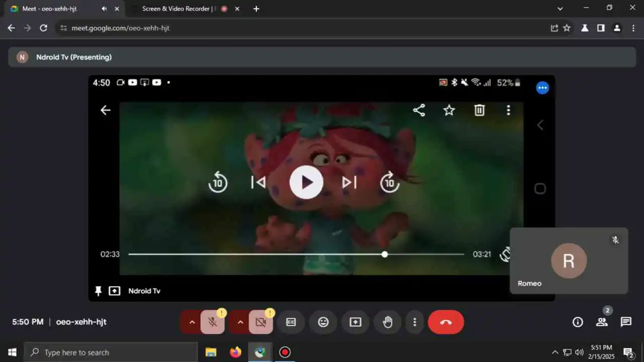
Task: Go to previous track in video player
Action: tap(258, 182)
